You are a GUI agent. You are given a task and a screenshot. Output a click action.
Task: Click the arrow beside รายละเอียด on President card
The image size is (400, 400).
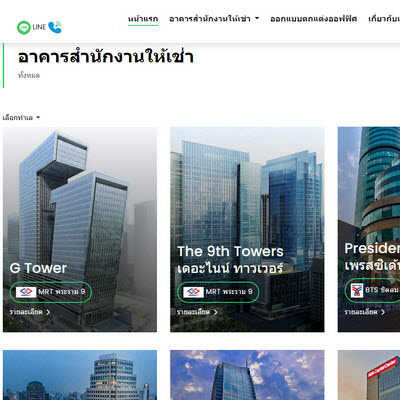click(383, 312)
